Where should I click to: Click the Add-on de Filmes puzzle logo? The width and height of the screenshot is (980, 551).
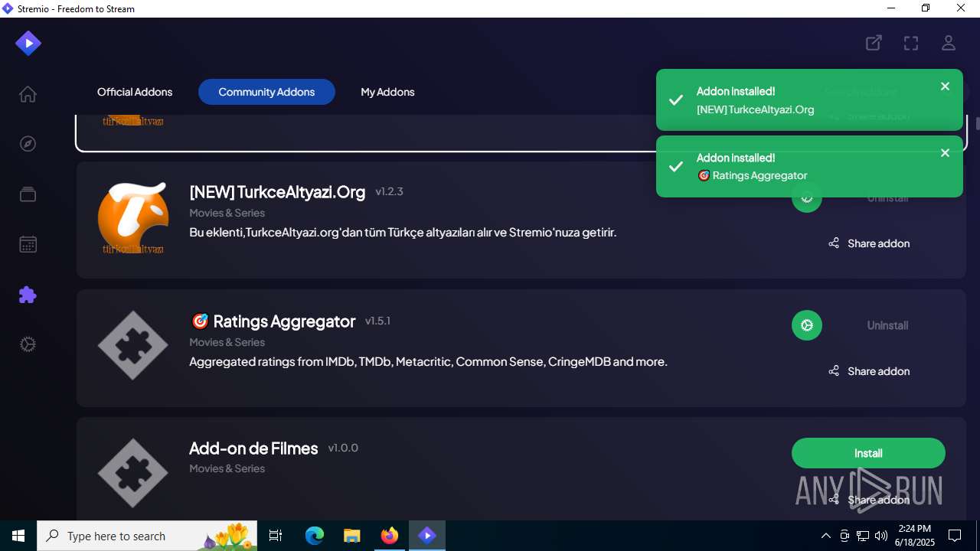tap(133, 473)
